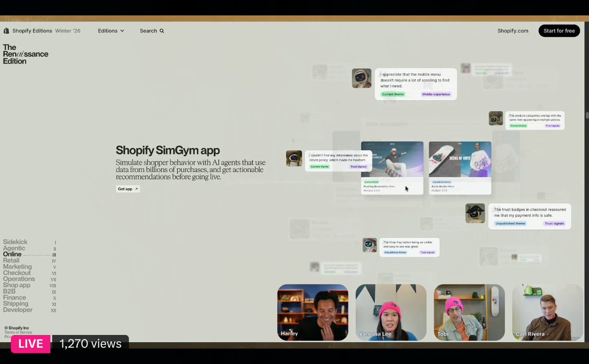589x364 pixels.
Task: Click Vanessa Lee's video tile
Action: pyautogui.click(x=391, y=312)
